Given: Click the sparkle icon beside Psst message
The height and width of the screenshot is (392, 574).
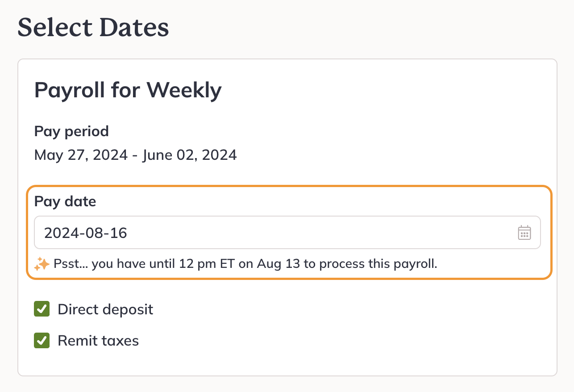Looking at the screenshot, I should tap(42, 264).
